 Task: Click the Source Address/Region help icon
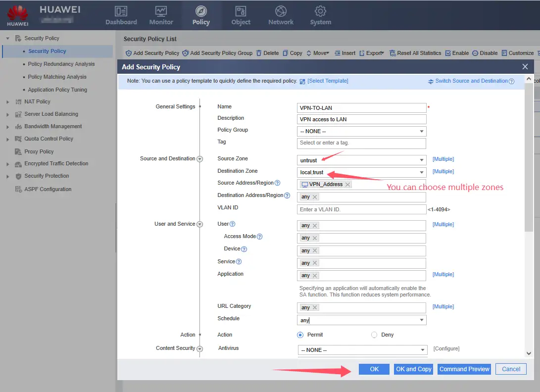277,183
